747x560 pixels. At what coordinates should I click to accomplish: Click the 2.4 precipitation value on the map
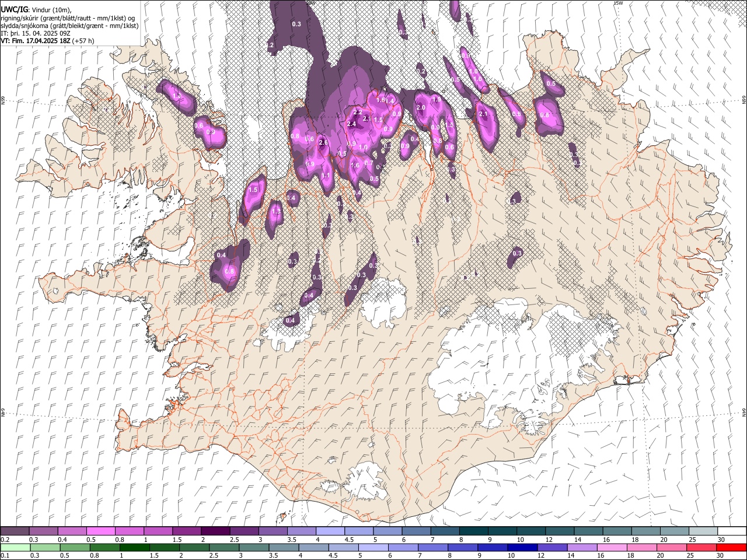tap(351, 124)
